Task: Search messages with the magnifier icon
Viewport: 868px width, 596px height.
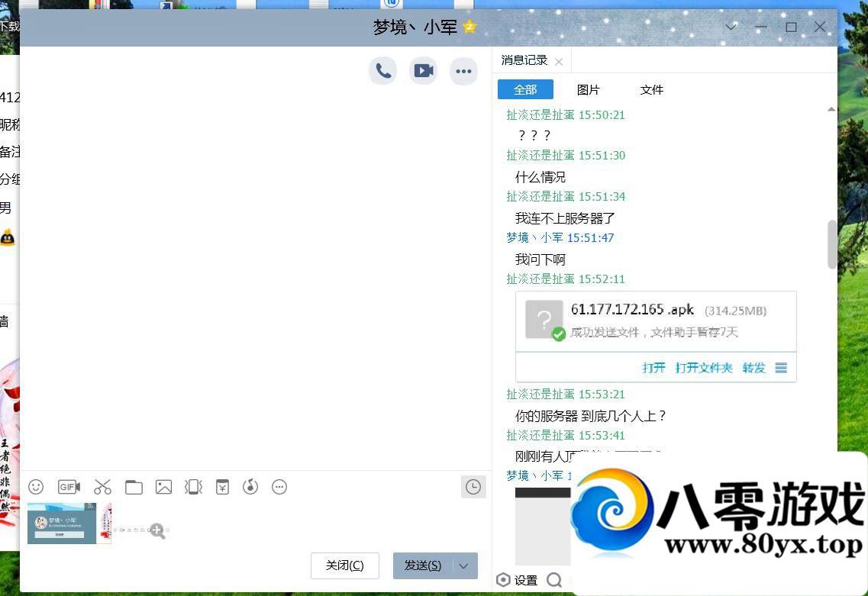Action: tap(553, 580)
